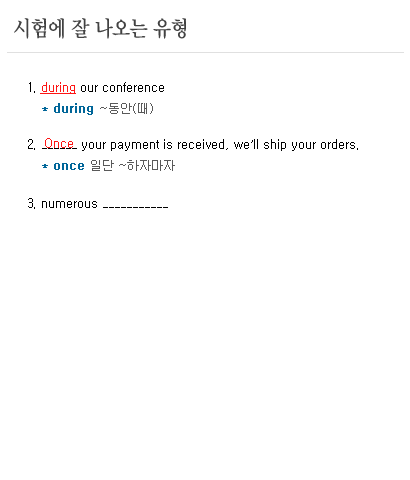This screenshot has width=410, height=480.
Task: Click 'we'll ship your orders' text
Action: pos(296,145)
